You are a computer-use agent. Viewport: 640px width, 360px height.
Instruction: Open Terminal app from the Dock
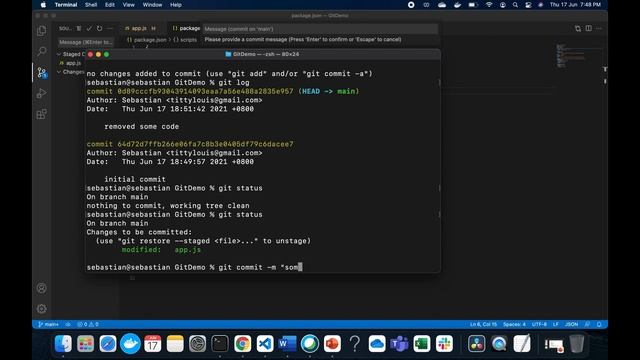(x=220, y=344)
